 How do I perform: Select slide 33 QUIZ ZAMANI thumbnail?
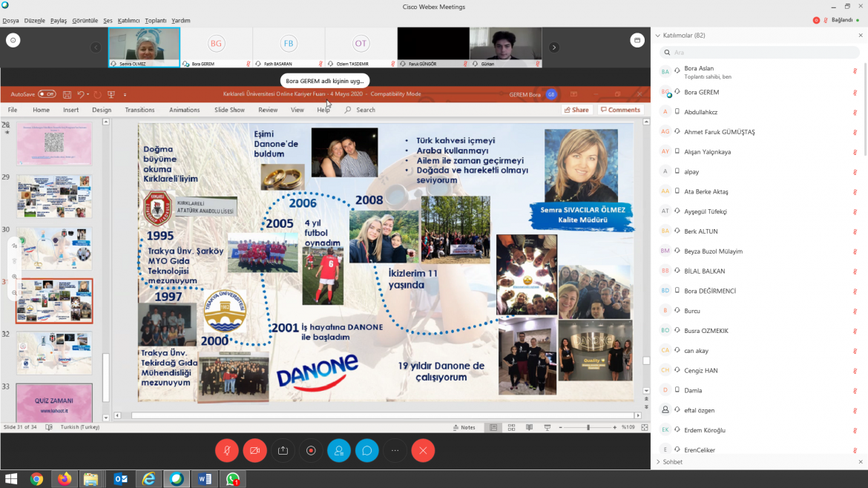pyautogui.click(x=54, y=403)
